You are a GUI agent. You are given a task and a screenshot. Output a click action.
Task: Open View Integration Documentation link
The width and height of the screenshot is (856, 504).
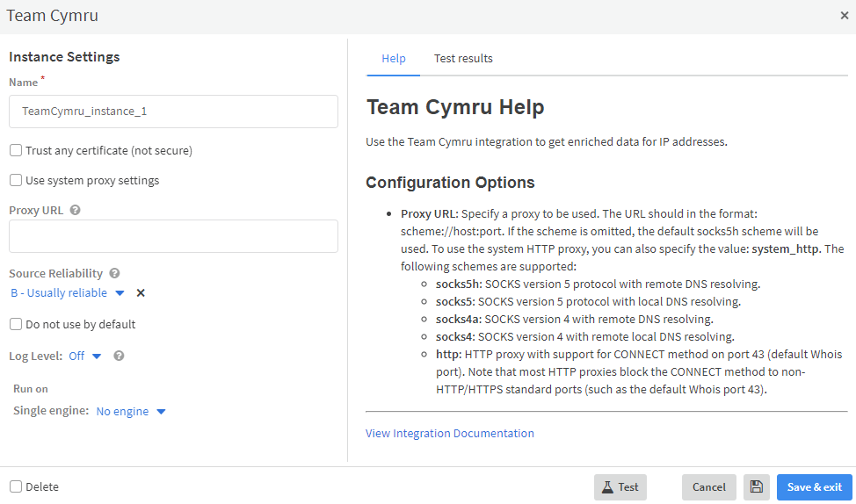click(x=449, y=433)
